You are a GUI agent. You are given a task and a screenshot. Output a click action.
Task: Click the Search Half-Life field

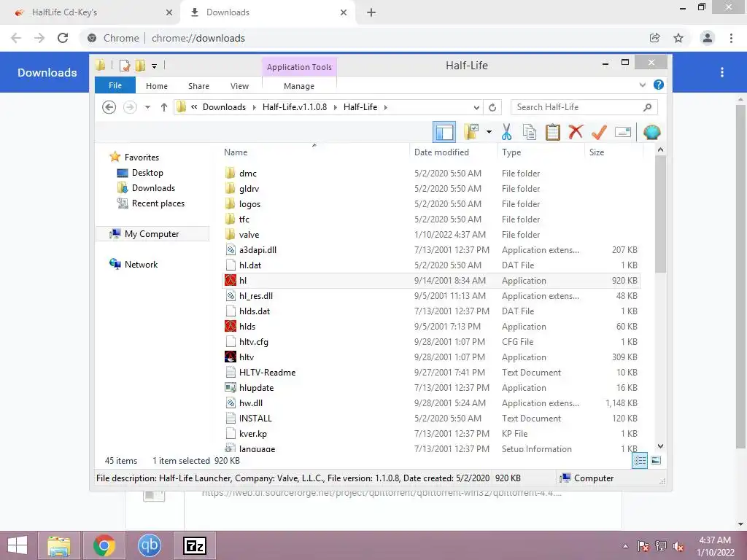tap(584, 107)
